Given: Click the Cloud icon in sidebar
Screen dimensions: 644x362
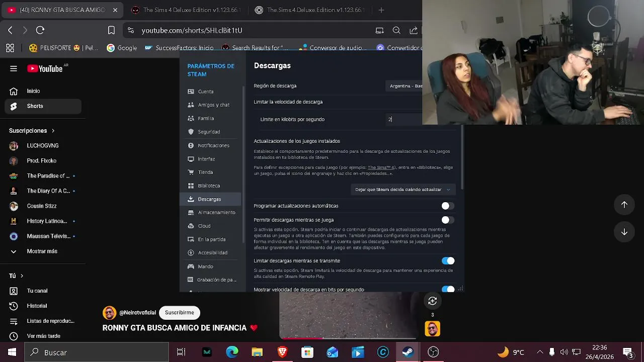Looking at the screenshot, I should coord(191,226).
